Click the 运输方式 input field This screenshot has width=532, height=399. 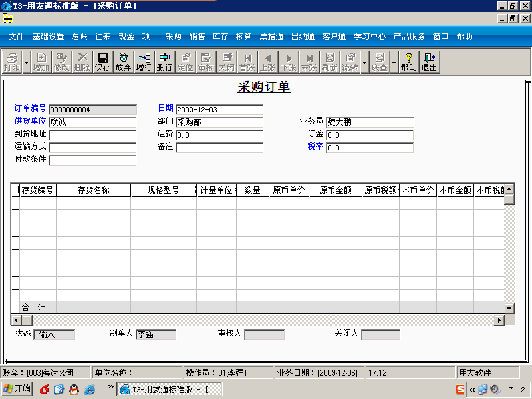tap(92, 148)
